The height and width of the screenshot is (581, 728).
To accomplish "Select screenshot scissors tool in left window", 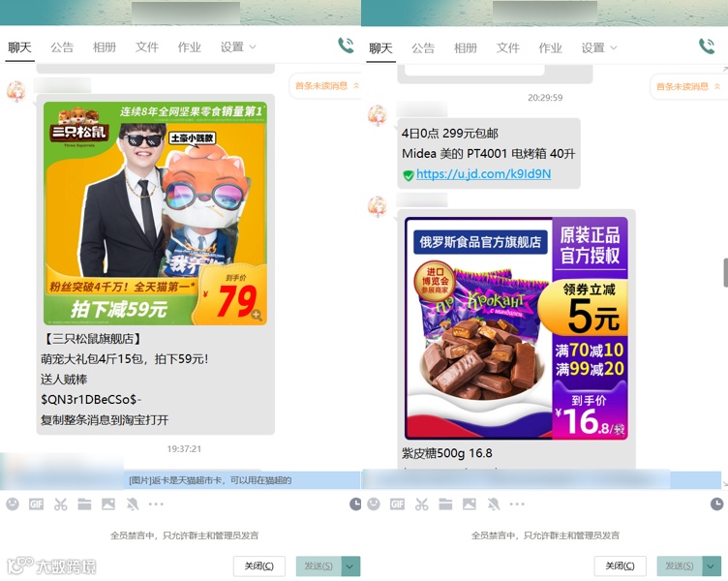I will point(60,504).
